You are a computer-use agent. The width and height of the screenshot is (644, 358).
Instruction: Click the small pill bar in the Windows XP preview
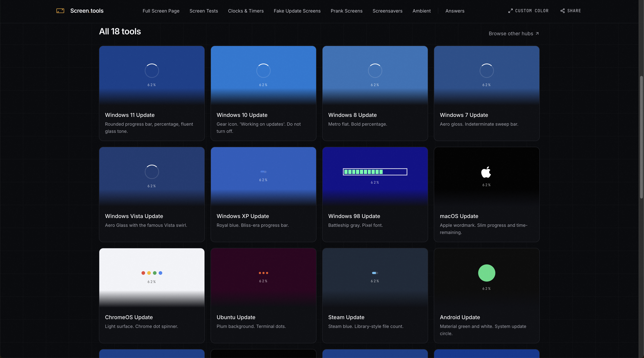pyautogui.click(x=263, y=172)
